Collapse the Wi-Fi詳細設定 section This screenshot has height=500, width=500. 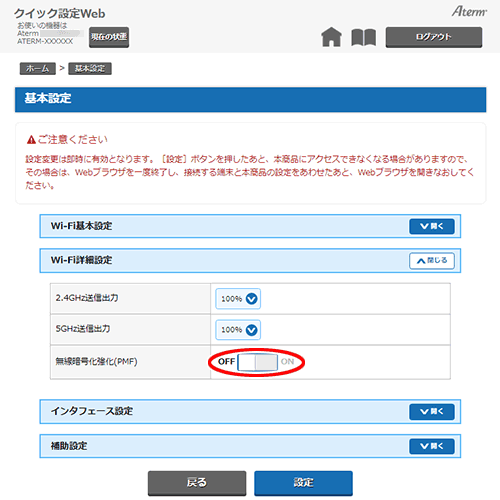coord(432,261)
